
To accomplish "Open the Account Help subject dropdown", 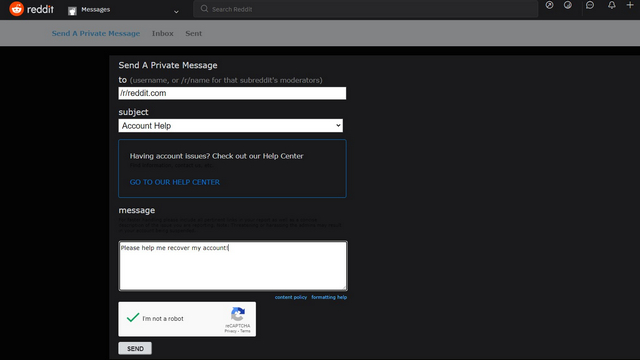I will point(231,126).
